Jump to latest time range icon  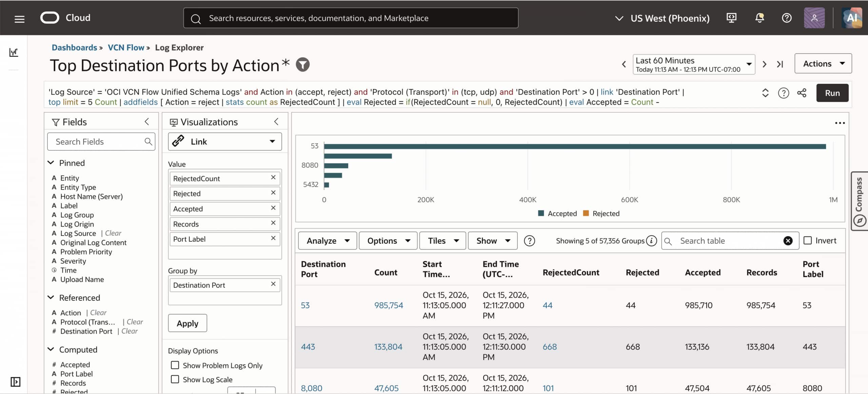coord(780,64)
